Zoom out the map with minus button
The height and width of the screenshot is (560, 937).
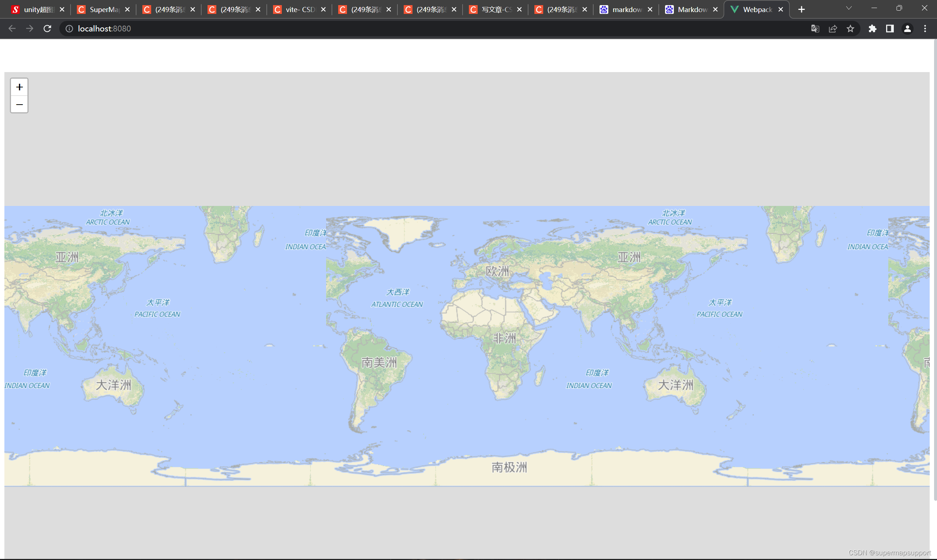[x=19, y=105]
